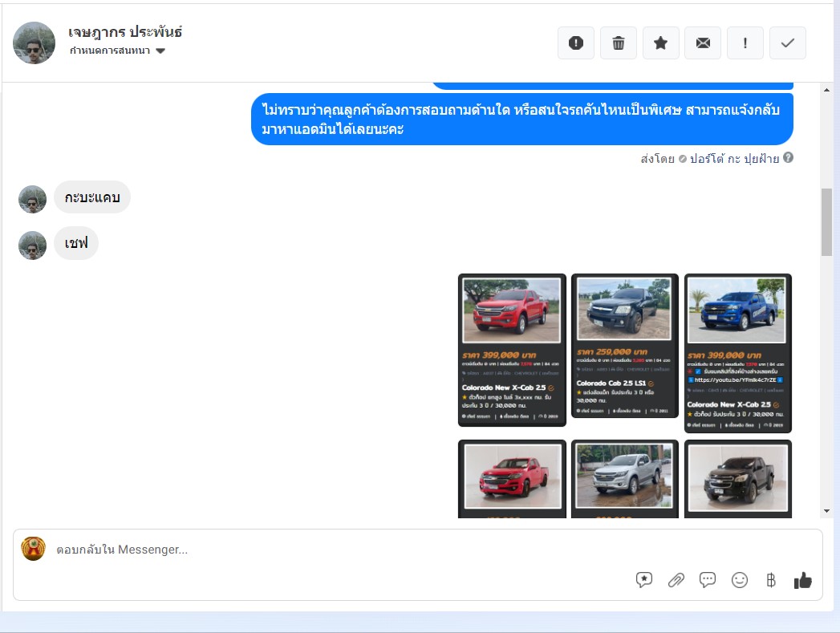This screenshot has width=840, height=633.
Task: Open second-row black pickup card
Action: 738,479
